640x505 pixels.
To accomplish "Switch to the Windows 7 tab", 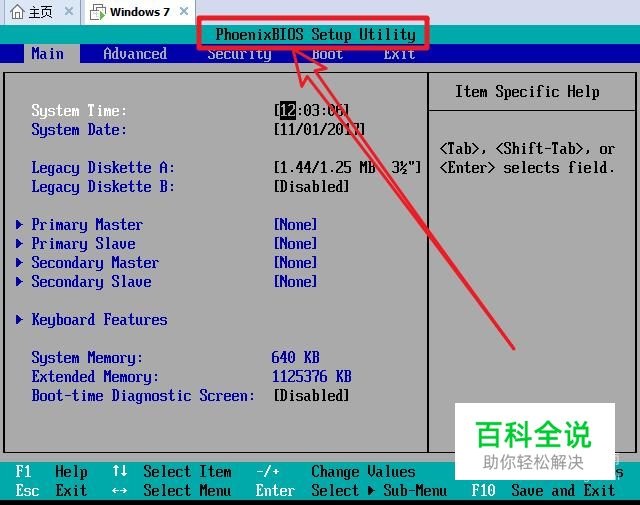I will coord(139,12).
